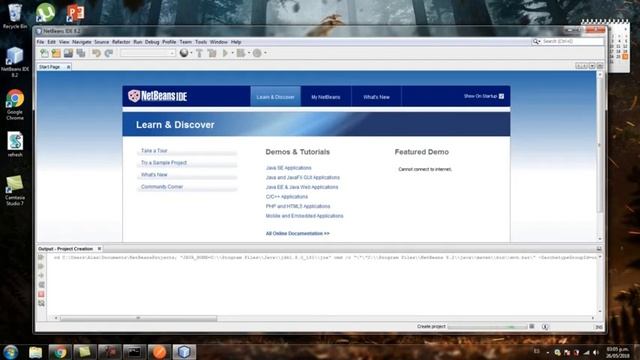Click the Debug Project toolbar icon
The width and height of the screenshot is (640, 360).
(x=241, y=53)
